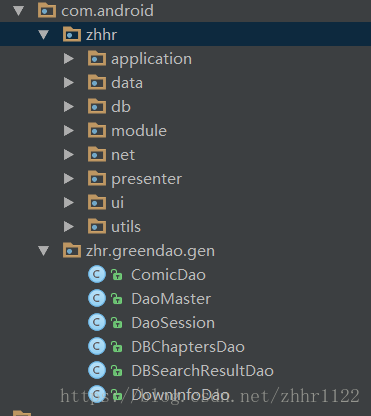
Task: Select the application package label
Action: (x=151, y=59)
